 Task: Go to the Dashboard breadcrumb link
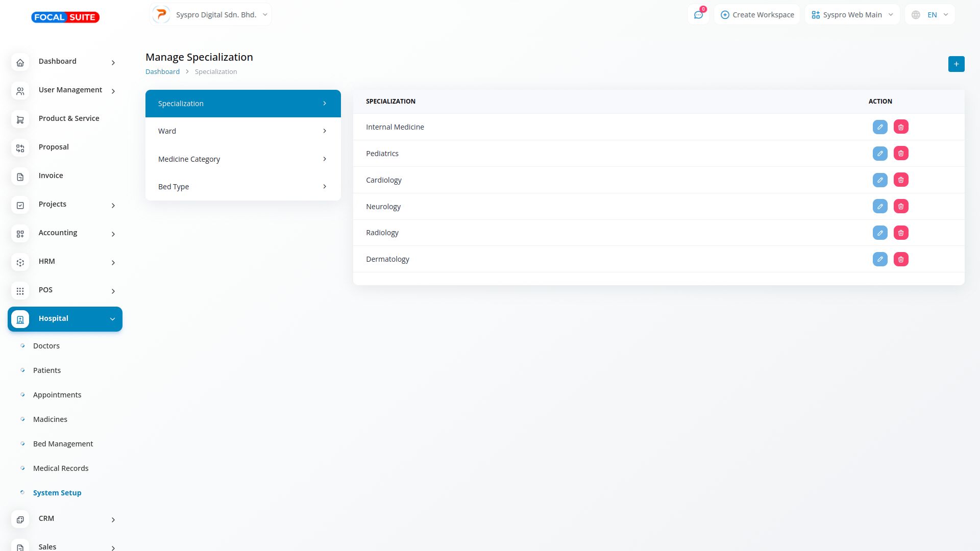(162, 72)
